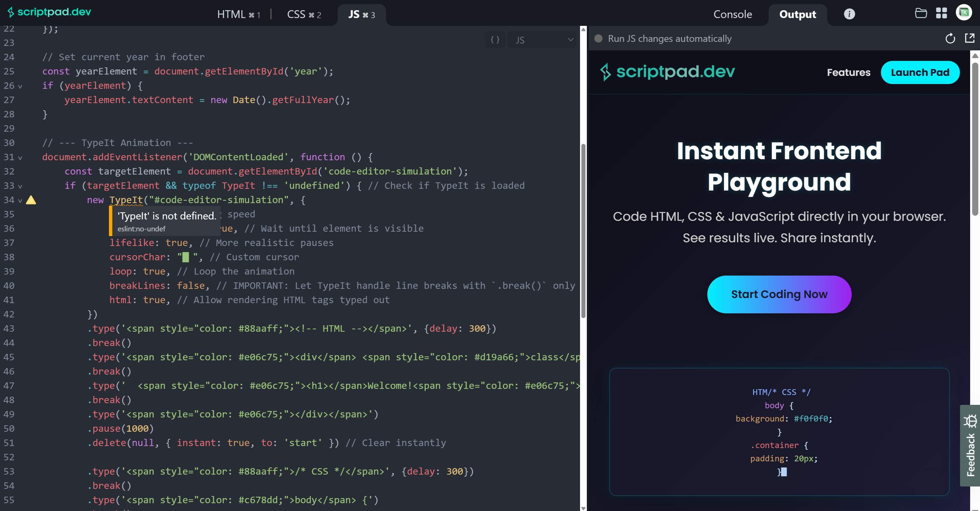The width and height of the screenshot is (980, 511).
Task: Click the eslint:no-undef rule text
Action: click(141, 229)
